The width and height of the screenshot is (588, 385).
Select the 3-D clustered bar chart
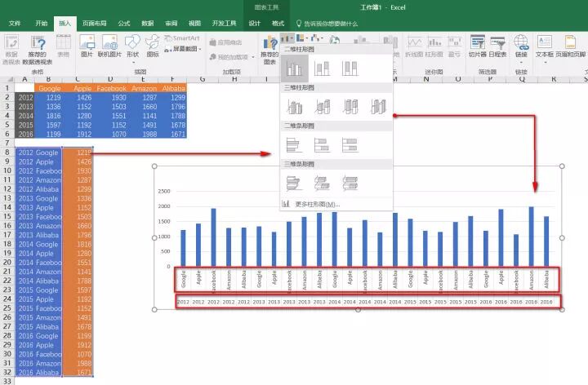tap(294, 184)
